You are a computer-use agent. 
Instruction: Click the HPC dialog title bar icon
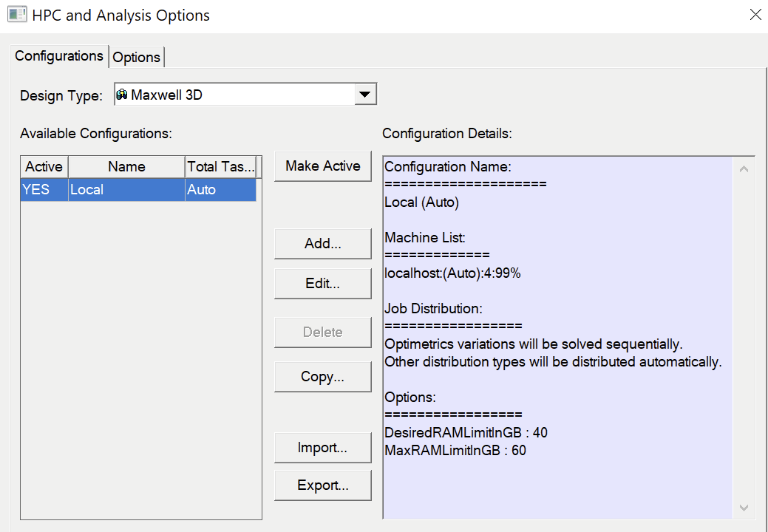point(17,15)
